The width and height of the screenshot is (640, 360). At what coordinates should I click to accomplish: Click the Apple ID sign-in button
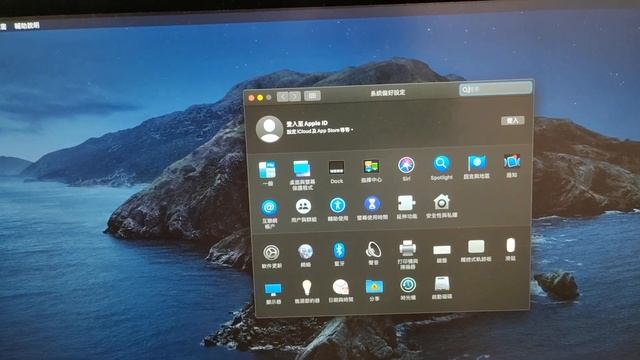point(513,120)
